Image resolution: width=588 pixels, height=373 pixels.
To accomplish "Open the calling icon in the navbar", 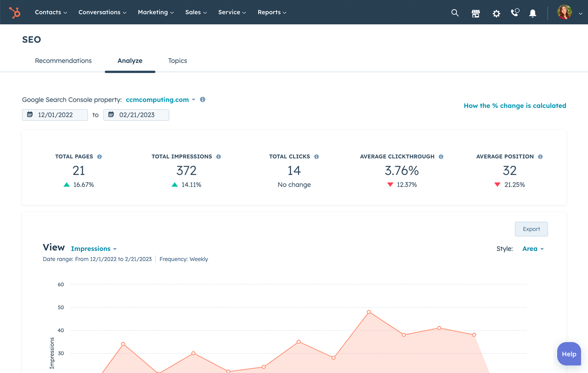I will pos(514,13).
